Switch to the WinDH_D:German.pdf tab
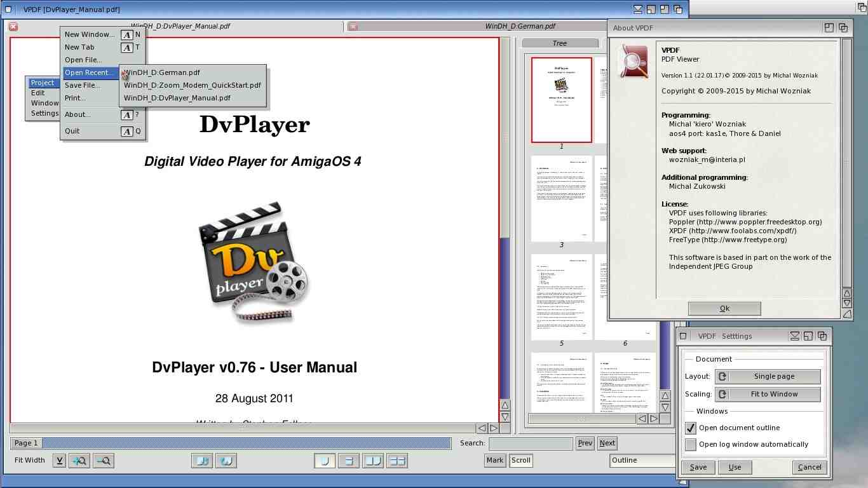The width and height of the screenshot is (868, 488). (520, 27)
